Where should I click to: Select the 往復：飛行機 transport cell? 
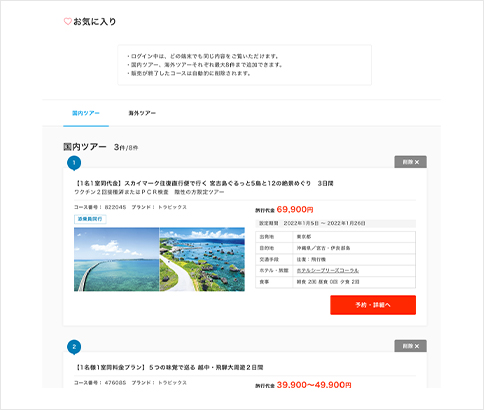click(x=354, y=259)
